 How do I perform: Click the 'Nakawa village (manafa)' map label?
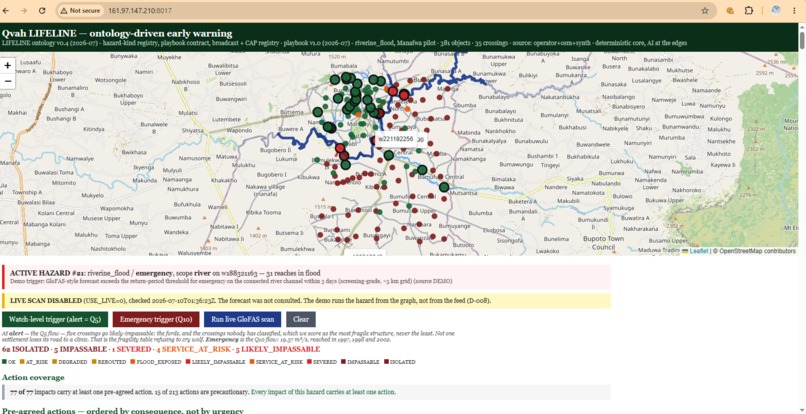(265, 190)
